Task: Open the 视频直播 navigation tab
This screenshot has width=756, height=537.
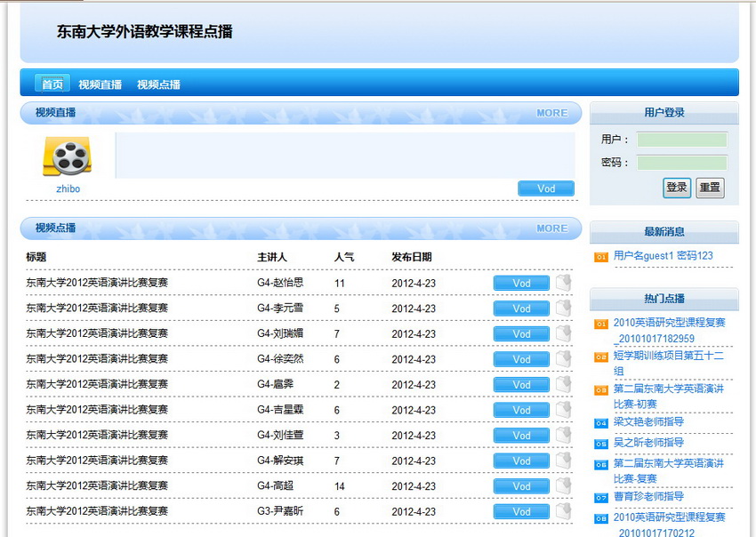Action: (101, 84)
